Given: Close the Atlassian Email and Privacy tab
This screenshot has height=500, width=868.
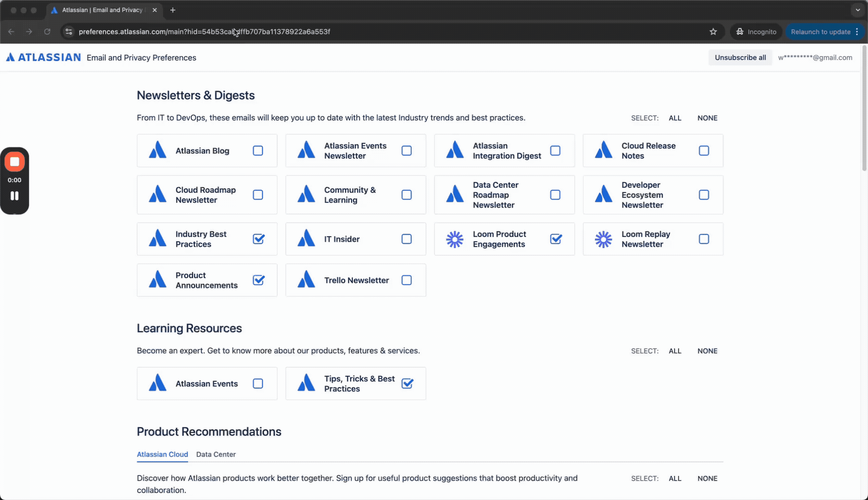Looking at the screenshot, I should 155,10.
